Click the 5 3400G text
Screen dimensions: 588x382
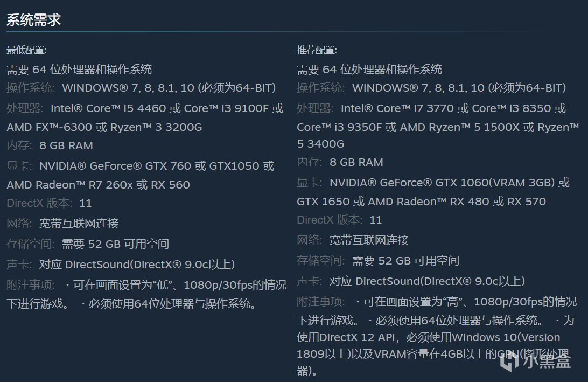(320, 144)
